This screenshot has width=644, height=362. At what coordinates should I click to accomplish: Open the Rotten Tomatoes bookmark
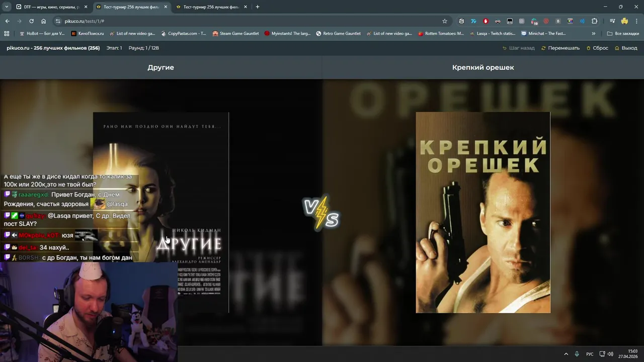pos(441,34)
